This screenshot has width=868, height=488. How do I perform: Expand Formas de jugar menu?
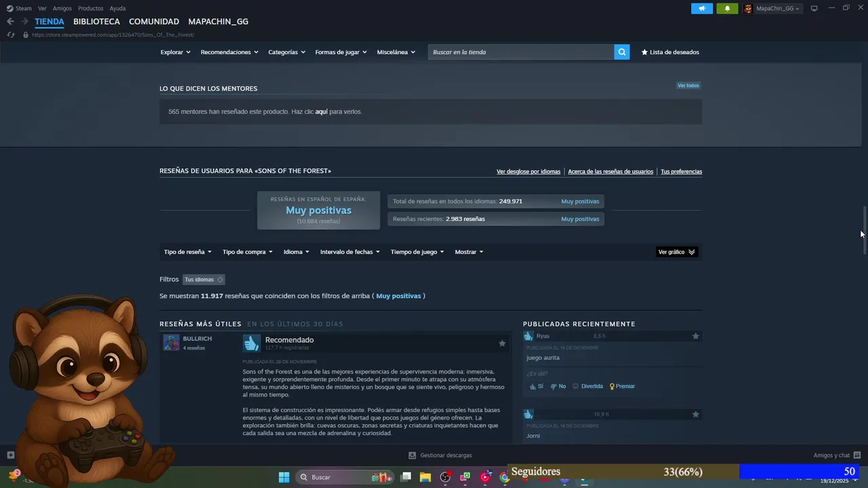pos(341,52)
